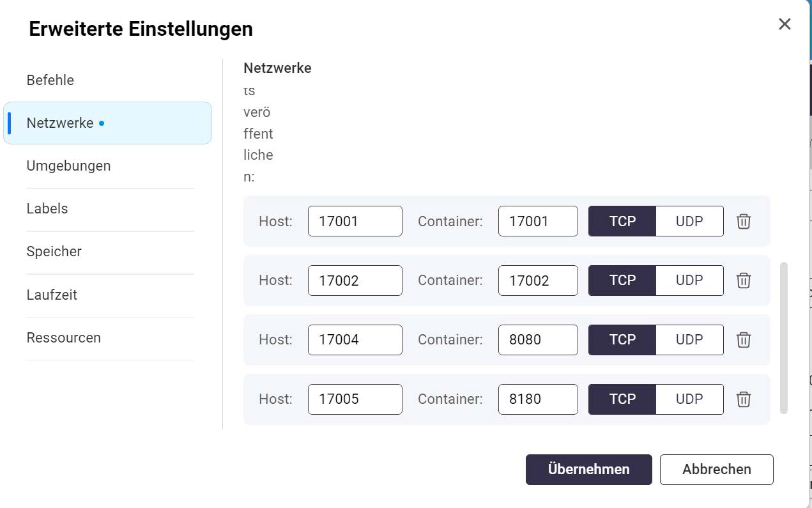Click the Übernehmen button
The image size is (812, 508).
pyautogui.click(x=588, y=470)
